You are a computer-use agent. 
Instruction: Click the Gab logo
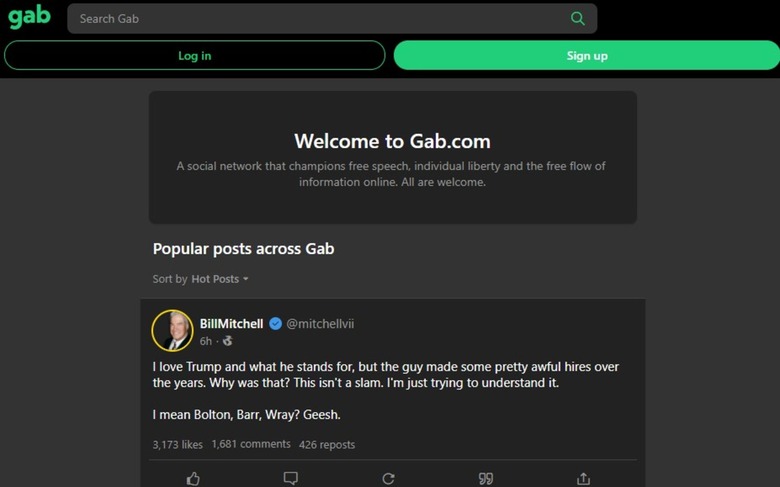click(30, 18)
